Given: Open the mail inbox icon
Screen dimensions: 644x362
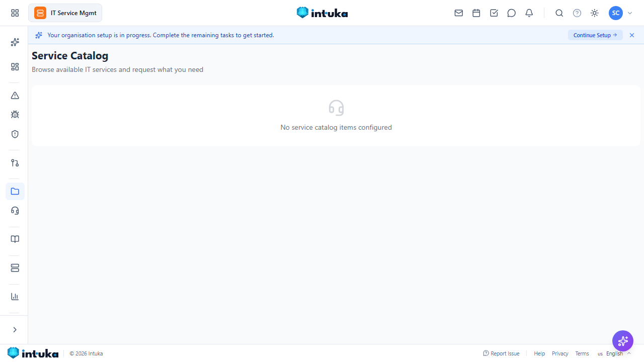Looking at the screenshot, I should tap(459, 13).
